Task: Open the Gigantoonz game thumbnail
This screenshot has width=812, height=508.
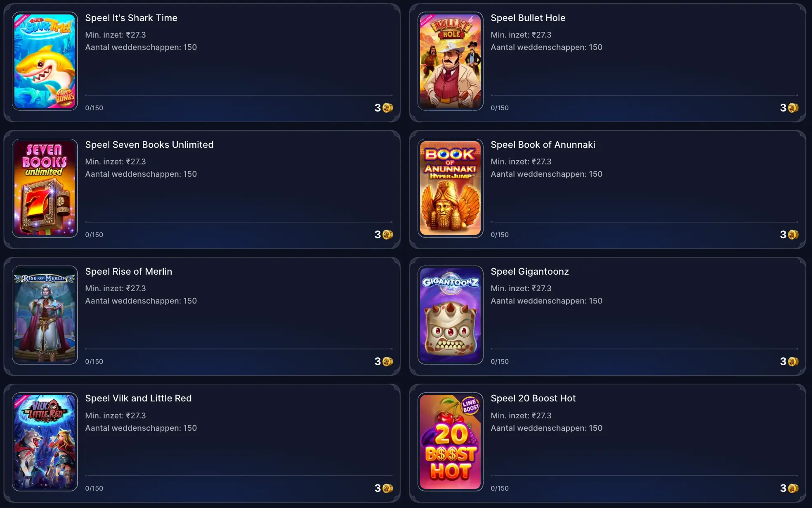Action: (x=451, y=315)
